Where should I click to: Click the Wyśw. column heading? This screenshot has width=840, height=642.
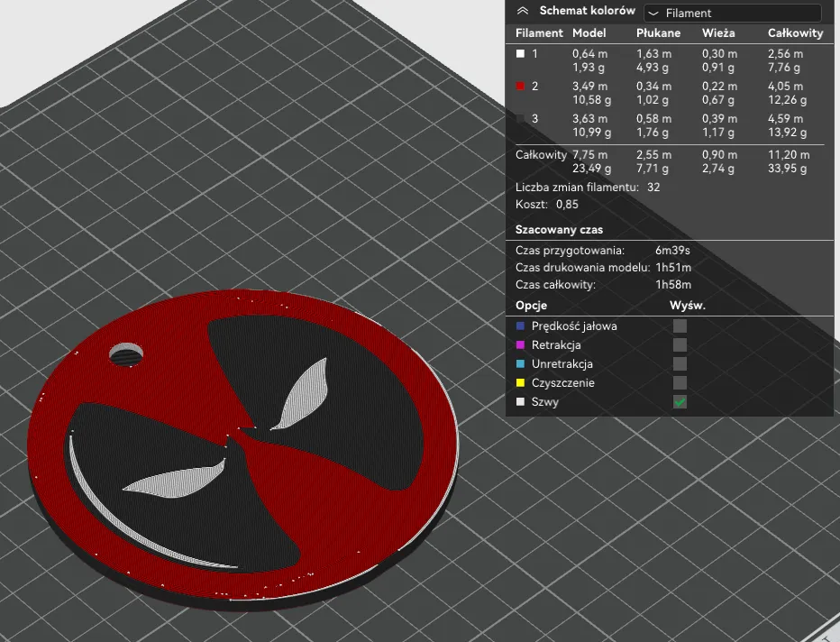[688, 306]
